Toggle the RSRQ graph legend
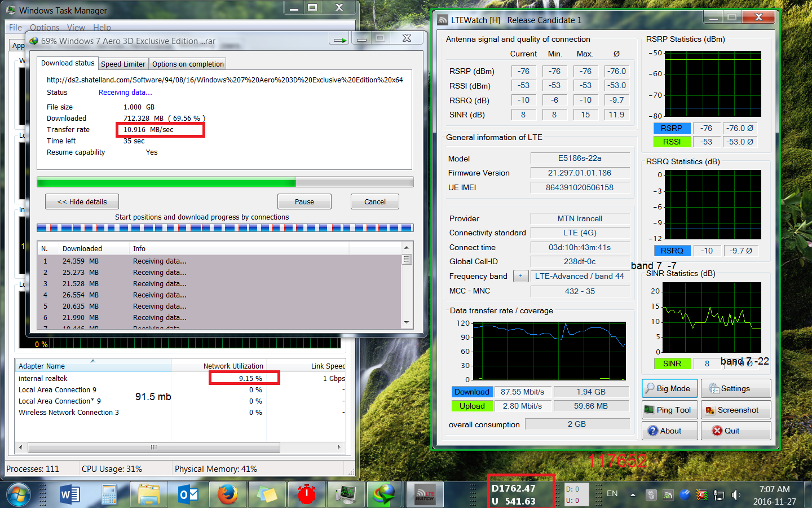812x508 pixels. [672, 251]
